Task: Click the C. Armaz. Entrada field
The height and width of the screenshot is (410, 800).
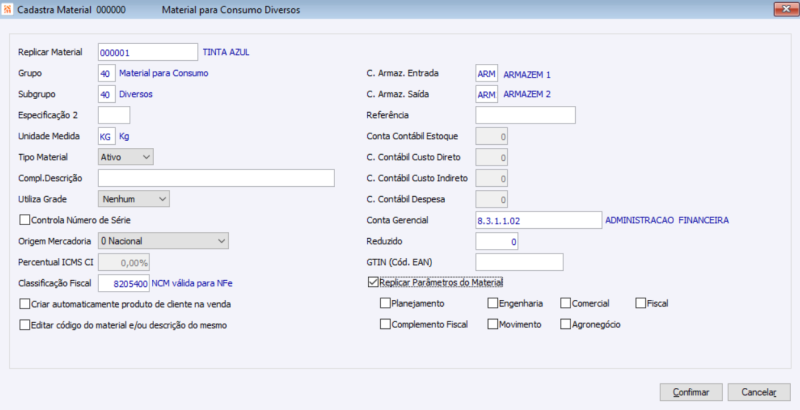Action: click(x=487, y=73)
